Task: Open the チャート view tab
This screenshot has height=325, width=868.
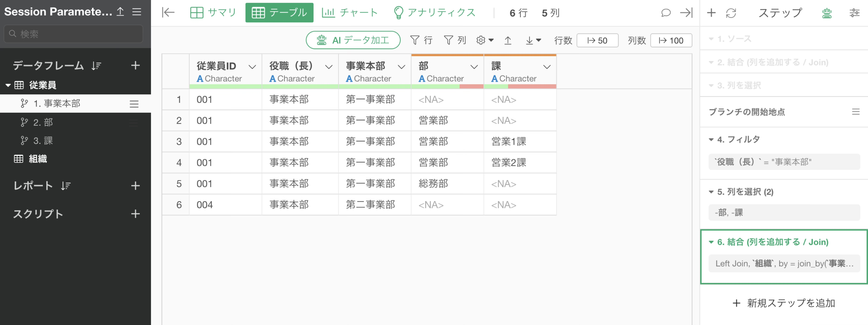Action: tap(350, 13)
